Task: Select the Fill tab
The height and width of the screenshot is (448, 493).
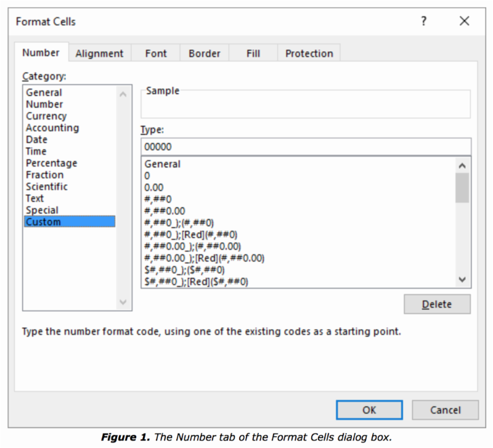Action: [x=253, y=54]
